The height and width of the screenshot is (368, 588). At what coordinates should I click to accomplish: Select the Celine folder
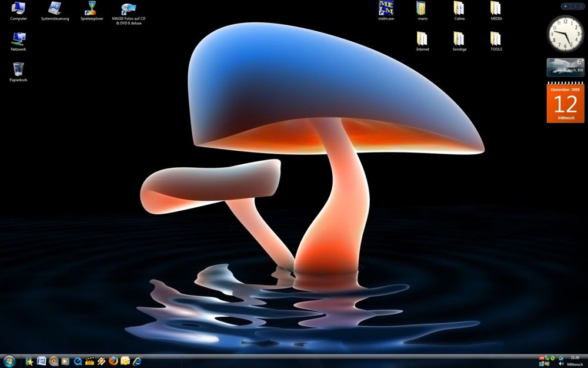click(x=459, y=9)
